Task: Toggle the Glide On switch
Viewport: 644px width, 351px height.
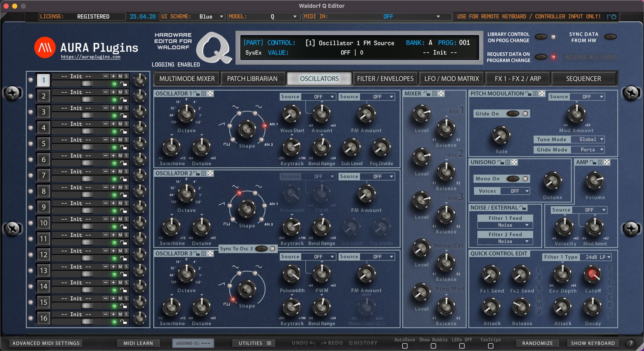Action: click(513, 114)
